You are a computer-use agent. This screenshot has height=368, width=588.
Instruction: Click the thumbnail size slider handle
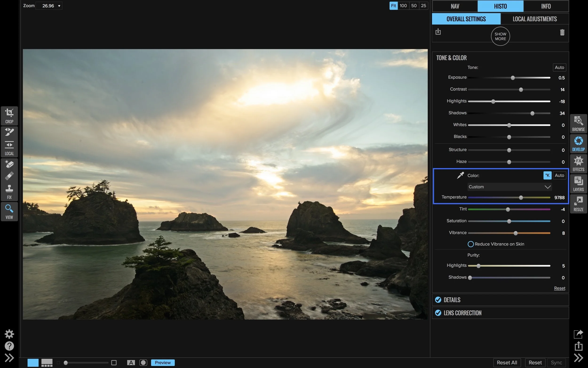(66, 363)
